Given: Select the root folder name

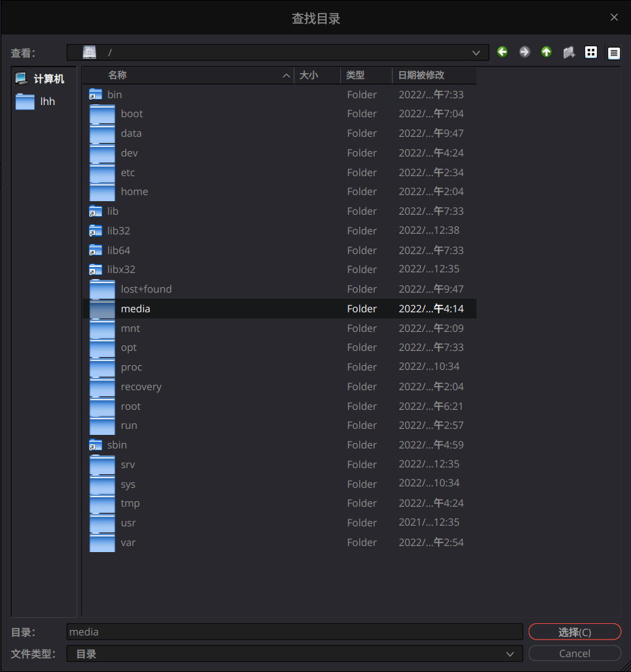Looking at the screenshot, I should tap(131, 406).
